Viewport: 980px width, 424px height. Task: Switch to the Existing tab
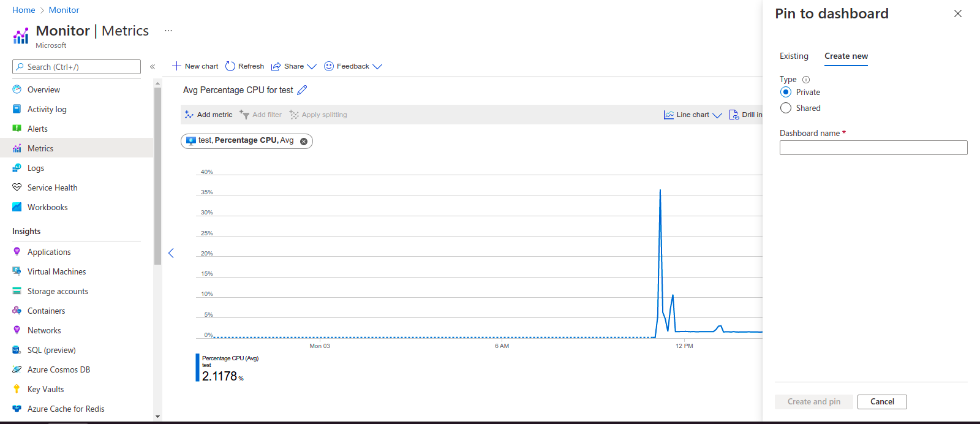click(794, 56)
